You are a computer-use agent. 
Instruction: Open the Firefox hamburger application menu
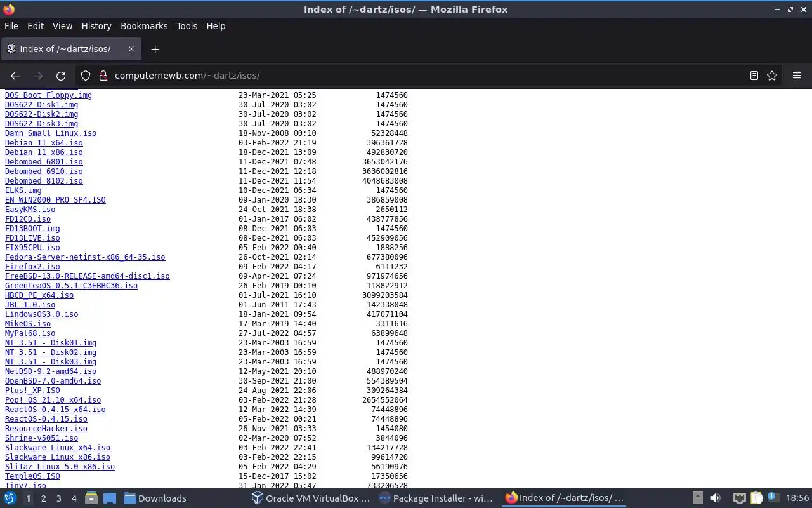pos(797,76)
